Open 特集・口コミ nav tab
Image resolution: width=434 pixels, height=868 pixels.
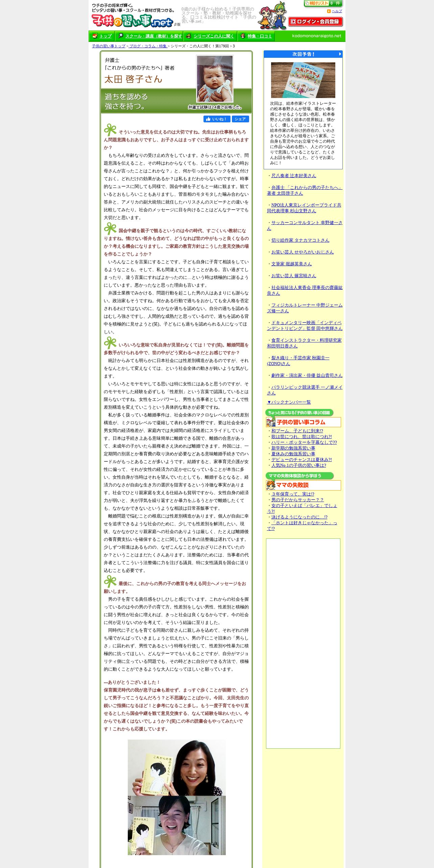[256, 36]
